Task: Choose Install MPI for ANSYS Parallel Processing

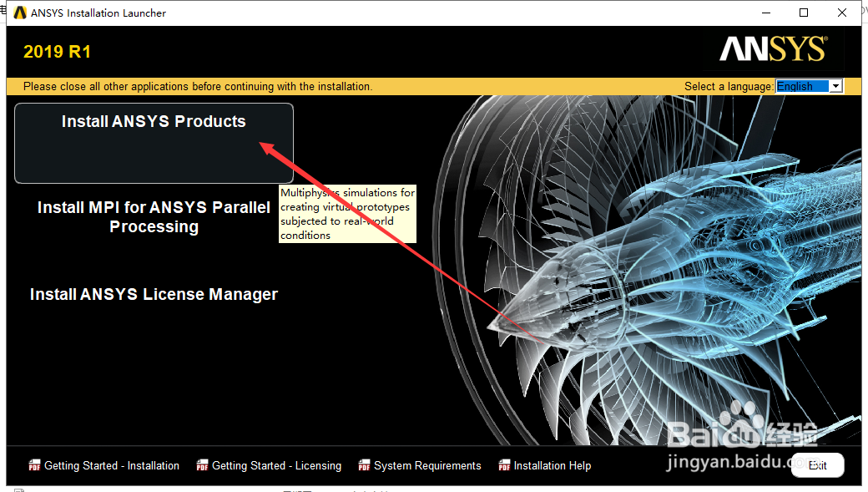Action: pos(154,216)
